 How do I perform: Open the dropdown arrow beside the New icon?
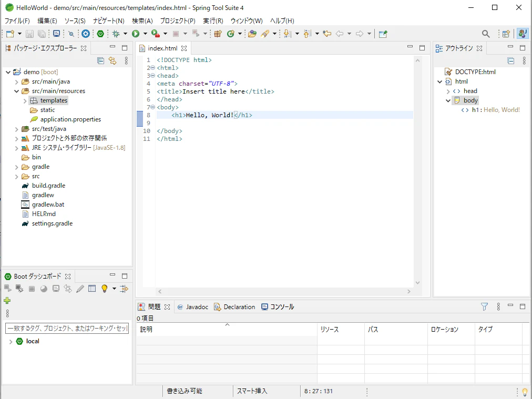[x=19, y=34]
